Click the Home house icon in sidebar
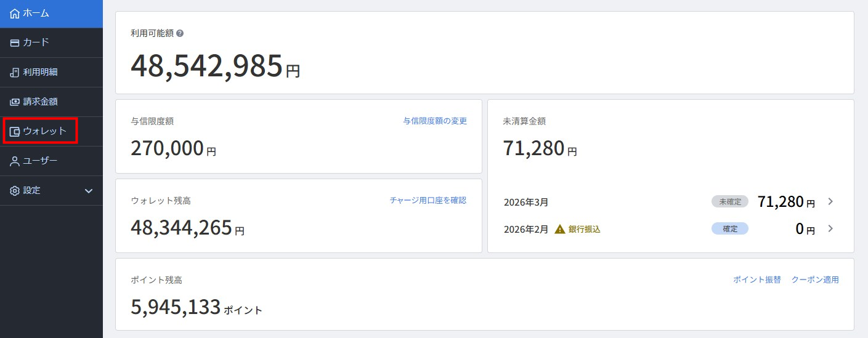 tap(15, 14)
